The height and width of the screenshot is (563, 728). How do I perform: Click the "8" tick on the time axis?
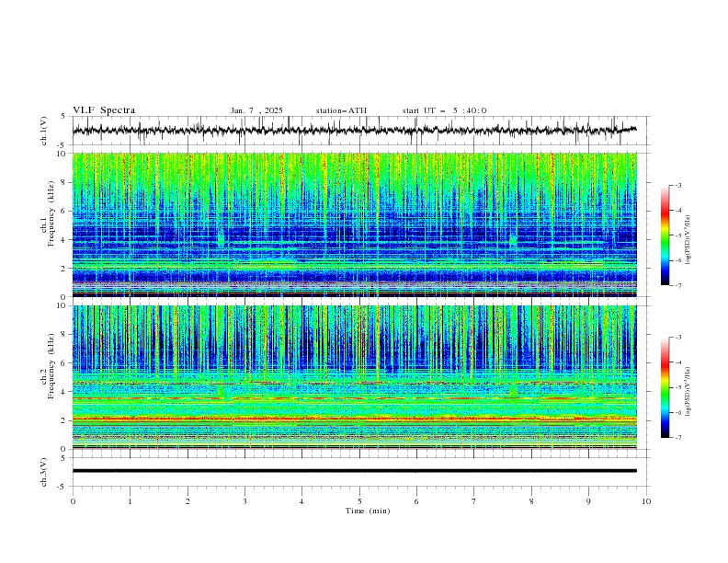coord(531,501)
